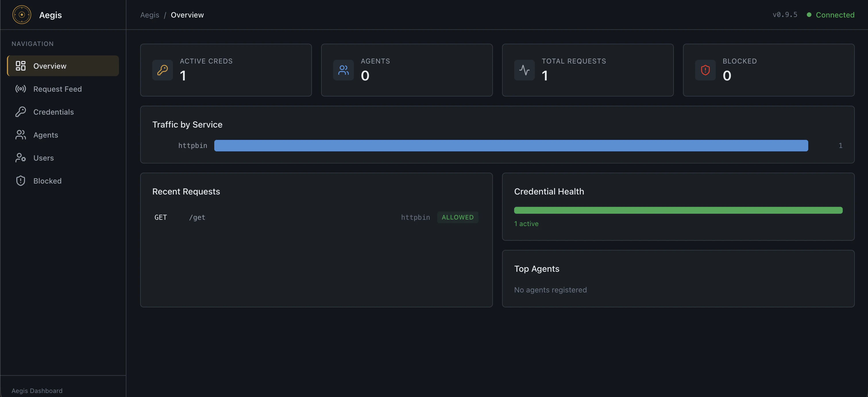Viewport: 868px width, 397px height.
Task: Click the Overview grid icon in sidebar
Action: 21,66
